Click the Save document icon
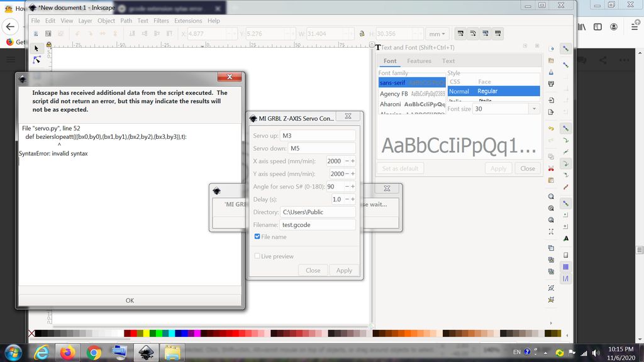The height and width of the screenshot is (362, 644). [551, 72]
